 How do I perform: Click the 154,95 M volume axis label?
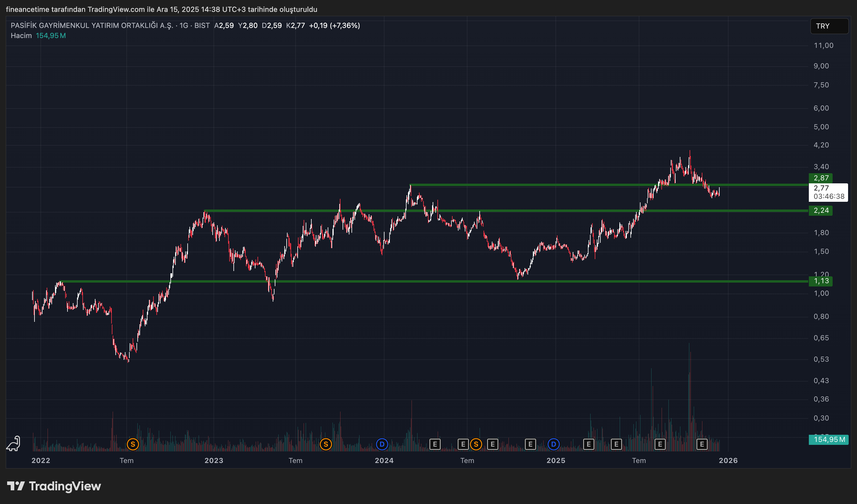(x=828, y=440)
